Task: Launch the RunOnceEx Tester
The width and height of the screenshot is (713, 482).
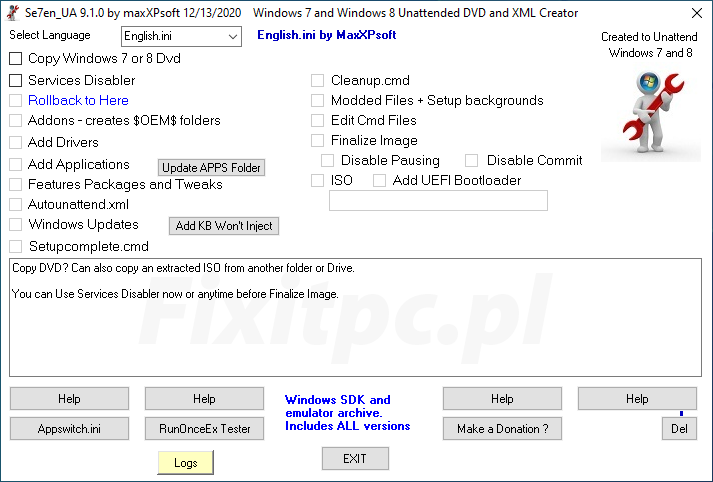Action: coord(204,429)
